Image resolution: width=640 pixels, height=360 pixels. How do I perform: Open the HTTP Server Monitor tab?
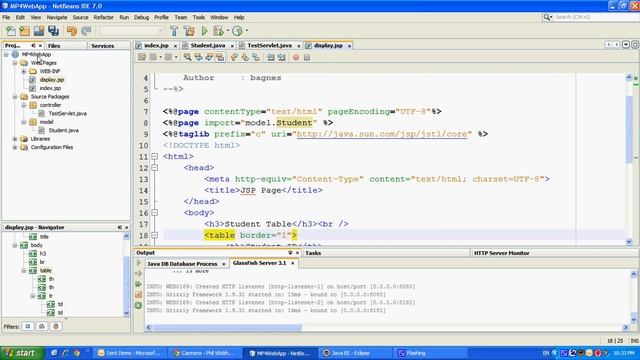[502, 253]
